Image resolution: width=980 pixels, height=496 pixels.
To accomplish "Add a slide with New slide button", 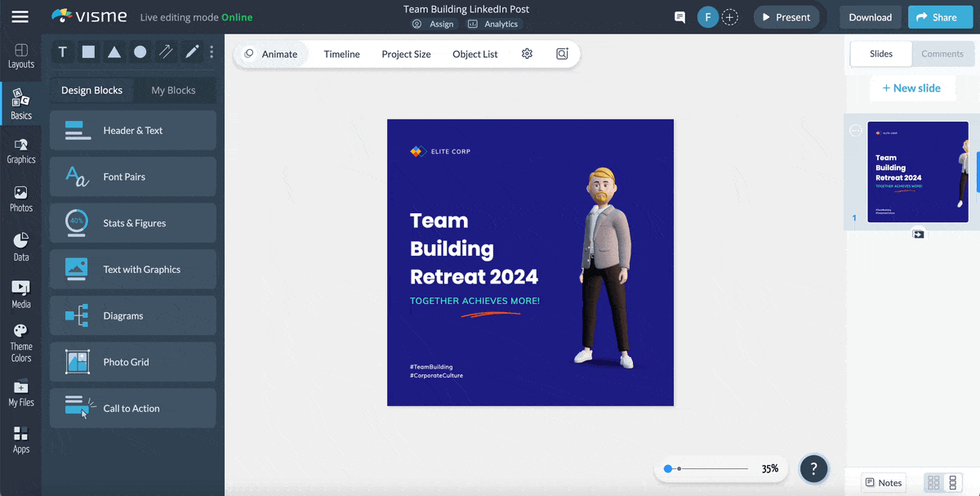I will tap(912, 87).
